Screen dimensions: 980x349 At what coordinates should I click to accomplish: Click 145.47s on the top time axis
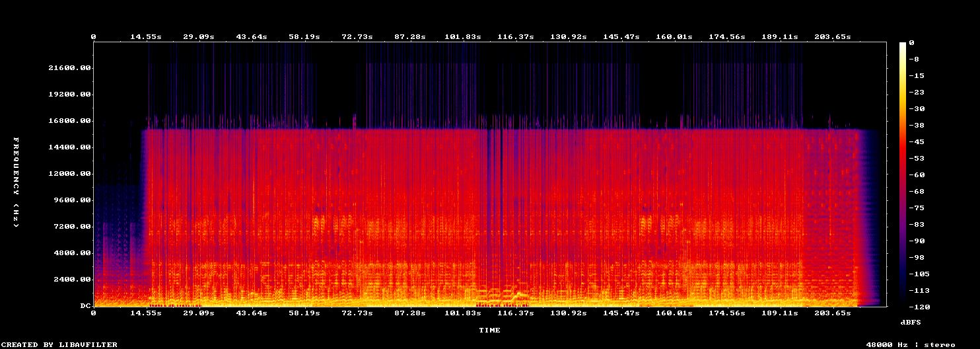[621, 37]
